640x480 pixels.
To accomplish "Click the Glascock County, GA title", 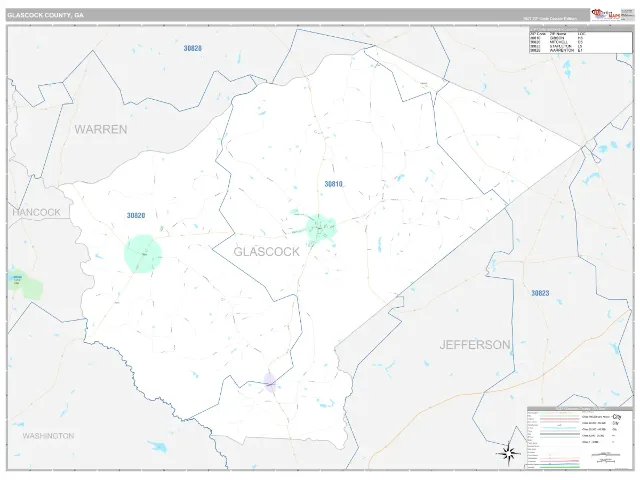I will click(x=45, y=15).
